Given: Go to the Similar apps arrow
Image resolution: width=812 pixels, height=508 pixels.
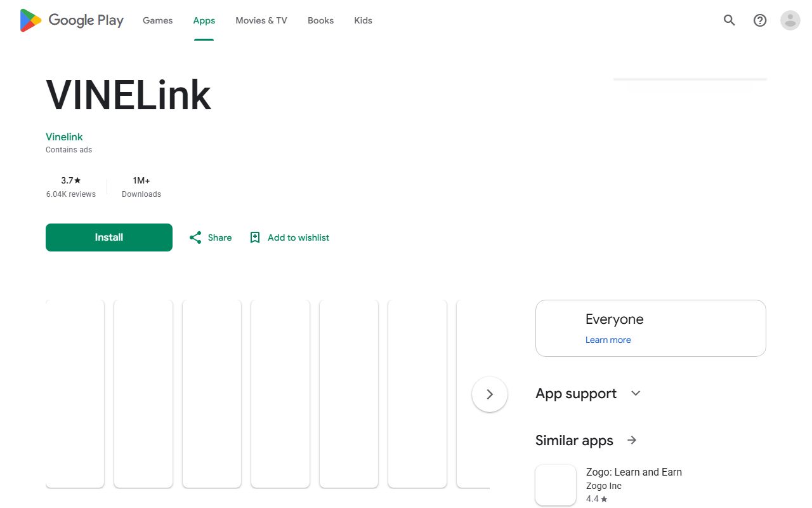Looking at the screenshot, I should [x=632, y=440].
